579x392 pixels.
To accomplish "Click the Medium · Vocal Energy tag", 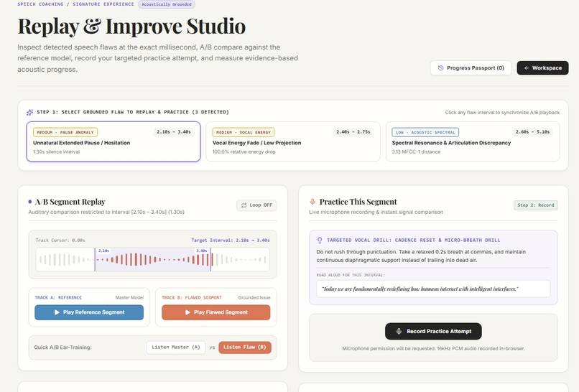I will click(x=244, y=132).
